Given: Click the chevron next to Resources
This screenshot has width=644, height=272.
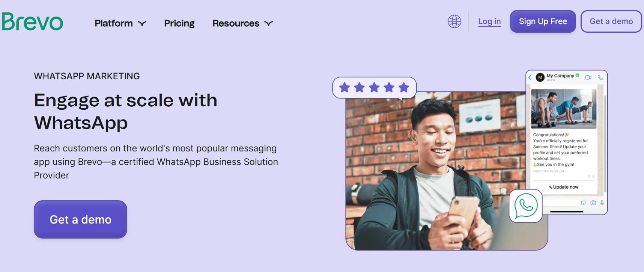Looking at the screenshot, I should (x=269, y=24).
